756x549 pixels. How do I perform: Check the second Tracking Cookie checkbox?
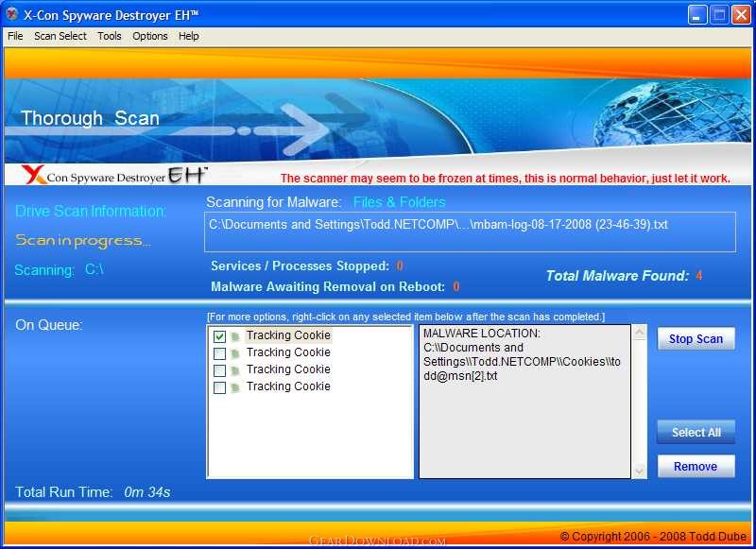219,353
